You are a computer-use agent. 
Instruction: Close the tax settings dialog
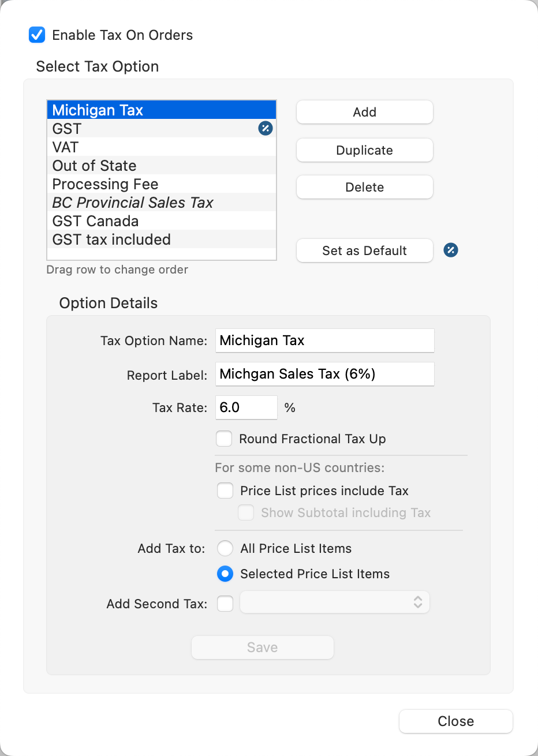(455, 721)
